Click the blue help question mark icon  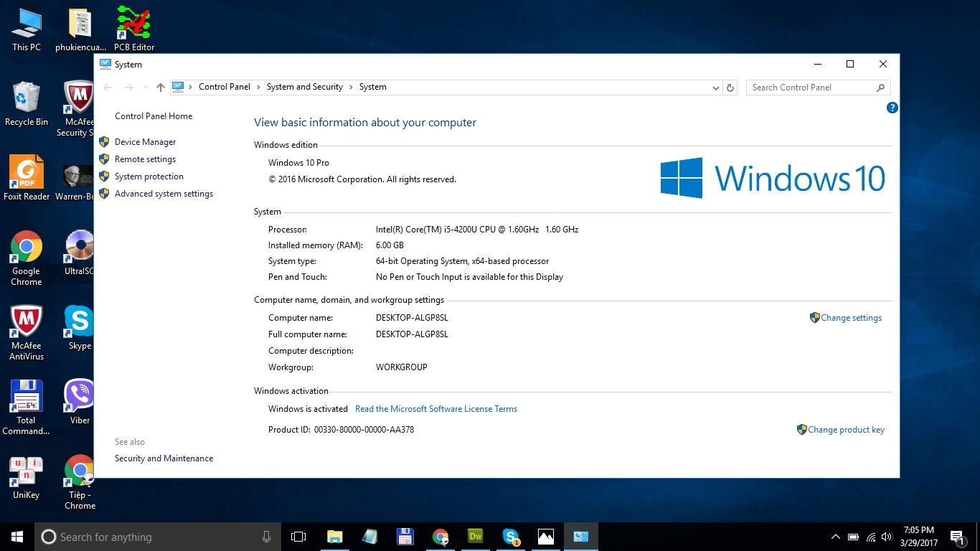[892, 108]
